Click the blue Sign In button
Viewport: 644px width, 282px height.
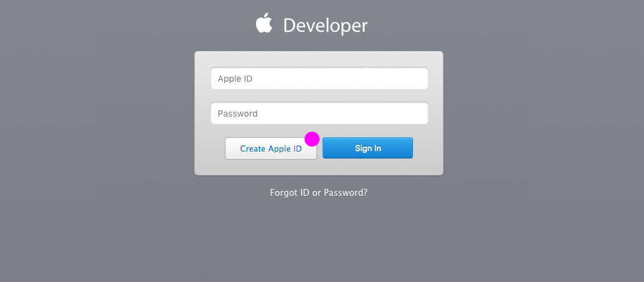click(367, 148)
